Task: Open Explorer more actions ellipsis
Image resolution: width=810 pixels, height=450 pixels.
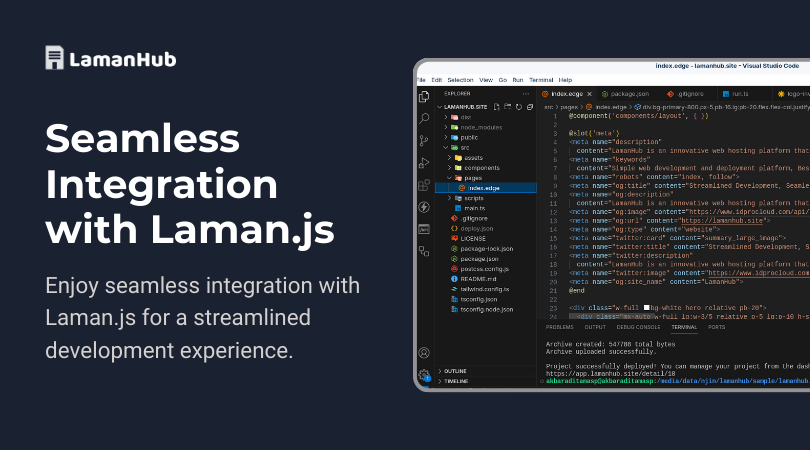Action: pyautogui.click(x=526, y=94)
